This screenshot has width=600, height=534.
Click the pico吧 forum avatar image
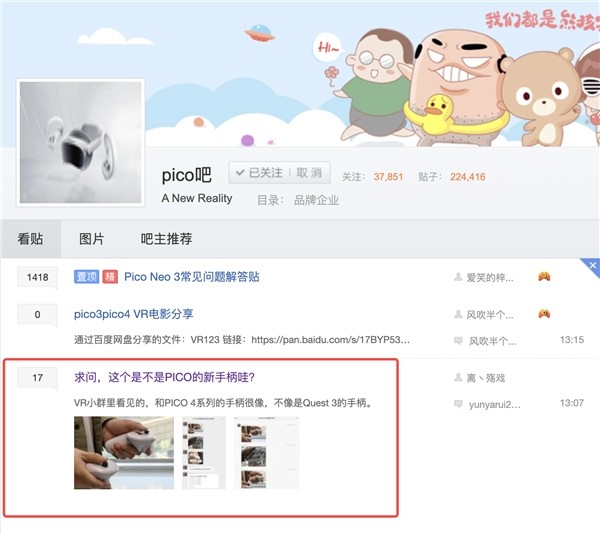click(x=80, y=142)
